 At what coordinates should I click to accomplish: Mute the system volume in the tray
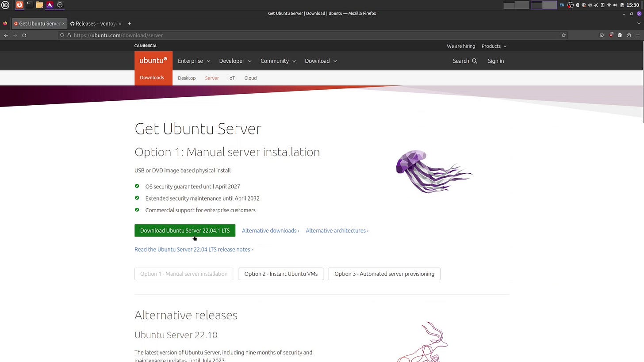(x=615, y=5)
